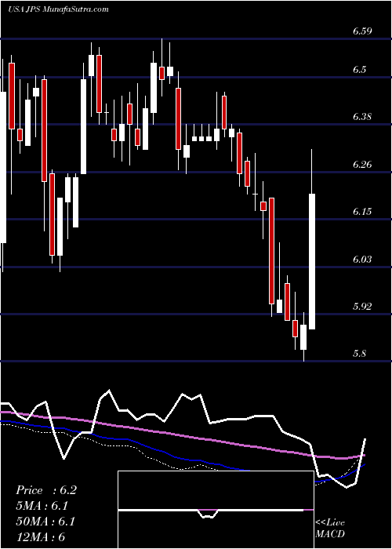Click the 'Price : 6.2' readout

coord(46,490)
